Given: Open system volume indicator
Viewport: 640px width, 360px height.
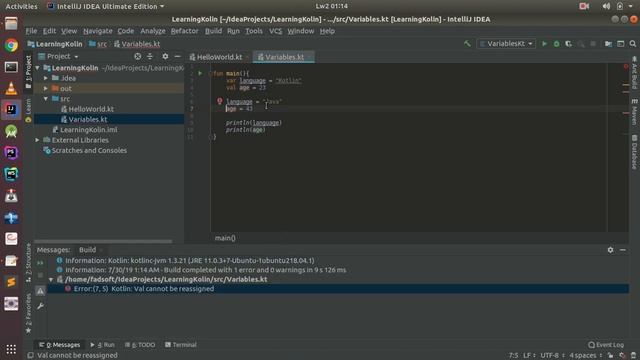Looking at the screenshot, I should [606, 6].
